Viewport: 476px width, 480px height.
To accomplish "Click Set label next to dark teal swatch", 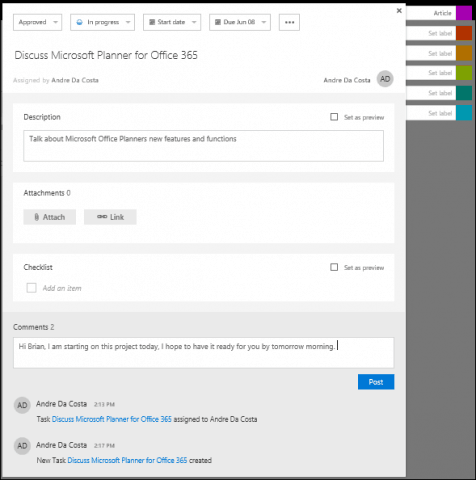I will pyautogui.click(x=440, y=93).
